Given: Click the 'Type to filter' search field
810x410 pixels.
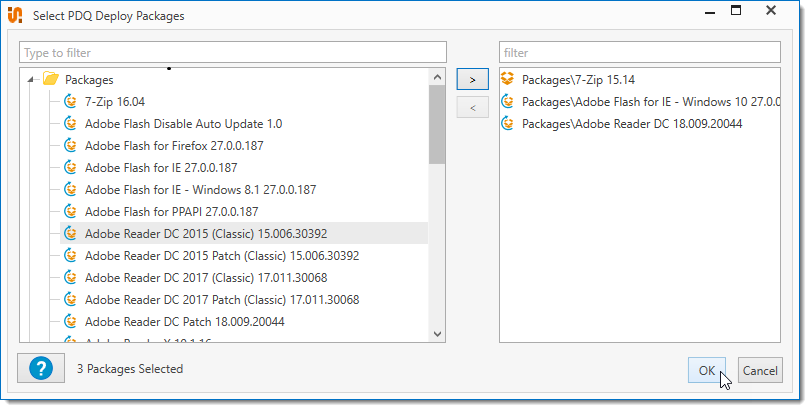Looking at the screenshot, I should (232, 52).
